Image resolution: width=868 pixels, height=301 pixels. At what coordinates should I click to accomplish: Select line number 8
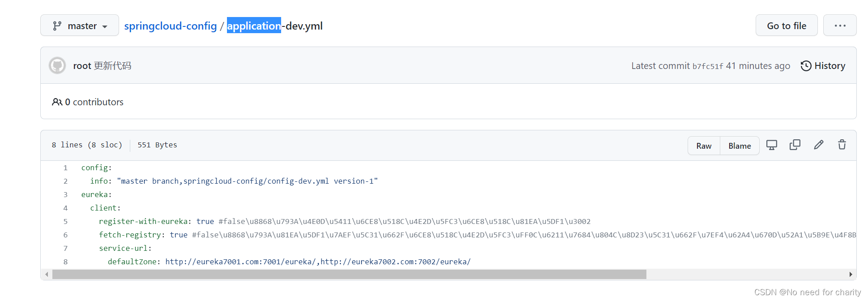point(65,262)
